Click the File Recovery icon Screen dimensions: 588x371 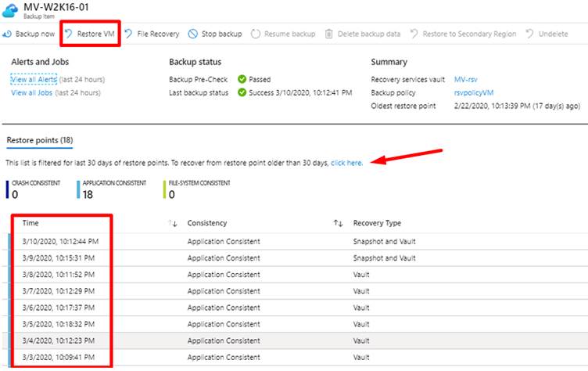(128, 34)
